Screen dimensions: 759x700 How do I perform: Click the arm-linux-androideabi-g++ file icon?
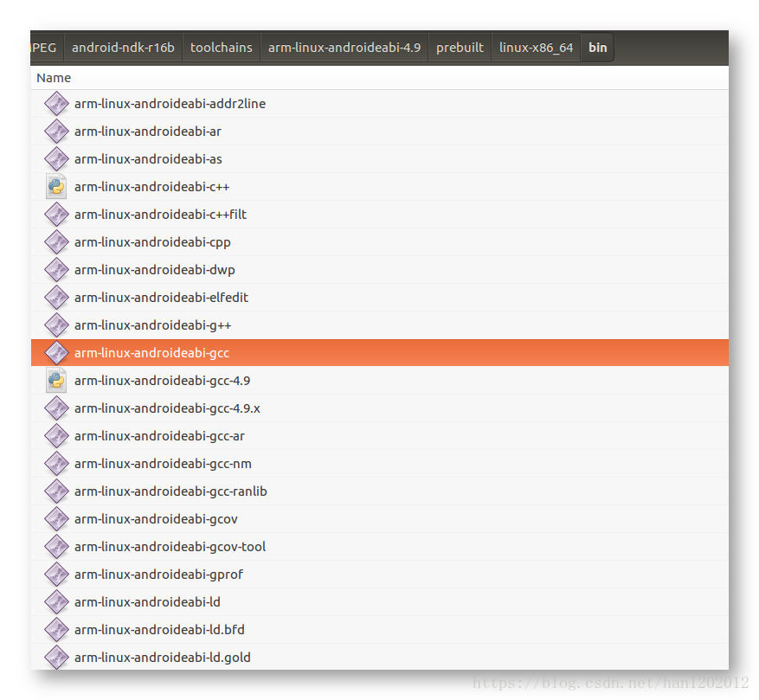(x=56, y=324)
